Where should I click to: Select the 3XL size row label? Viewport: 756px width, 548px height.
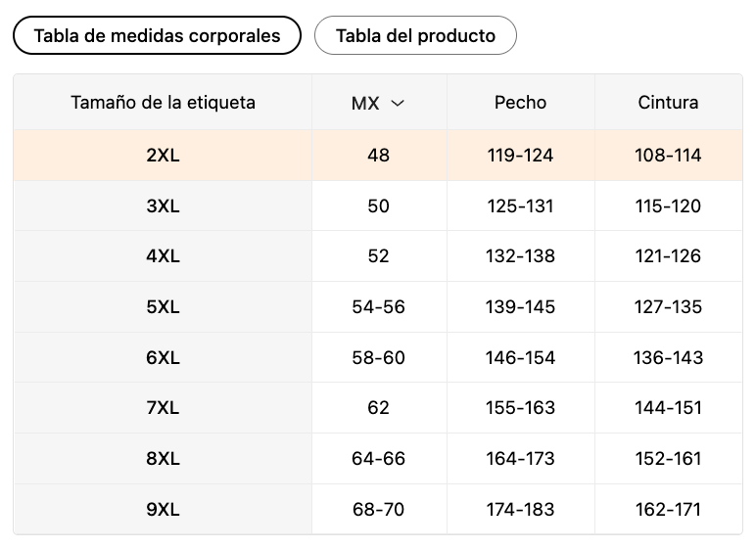click(x=163, y=206)
